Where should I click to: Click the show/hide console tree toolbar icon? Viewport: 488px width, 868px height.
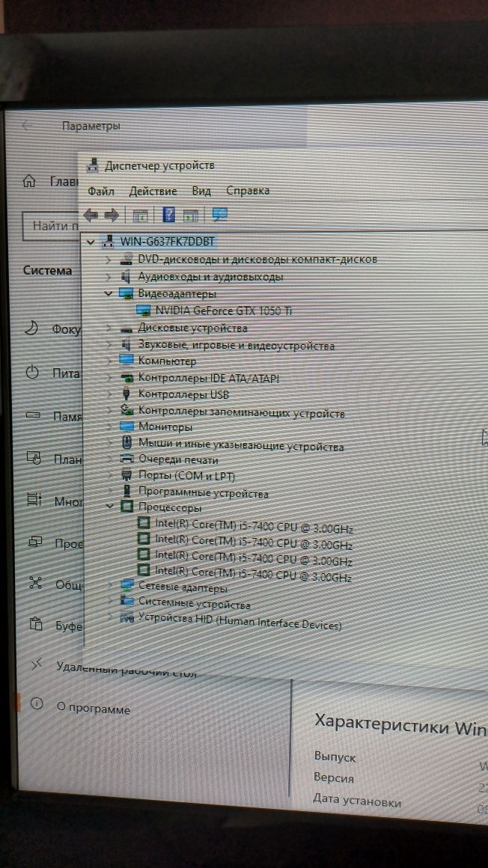pos(140,216)
